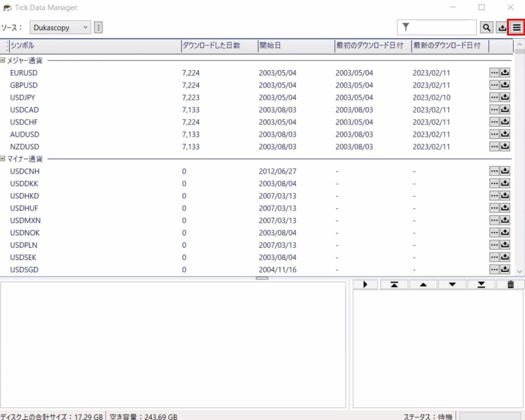
Task: Download EURUSD tick data
Action: pyautogui.click(x=505, y=73)
